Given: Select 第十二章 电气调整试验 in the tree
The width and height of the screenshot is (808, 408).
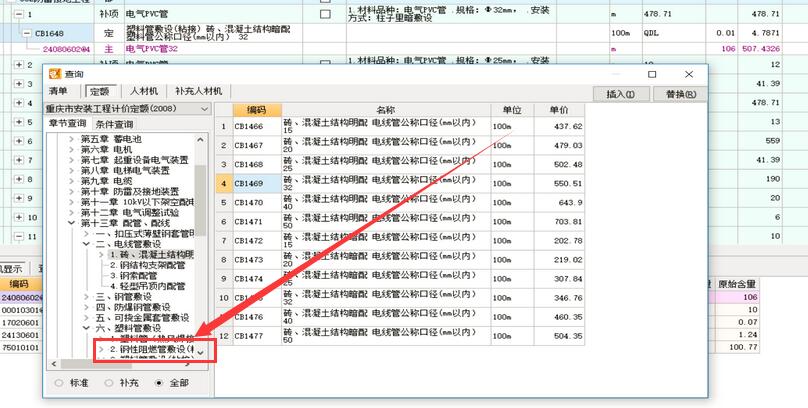Looking at the screenshot, I should pyautogui.click(x=129, y=212).
